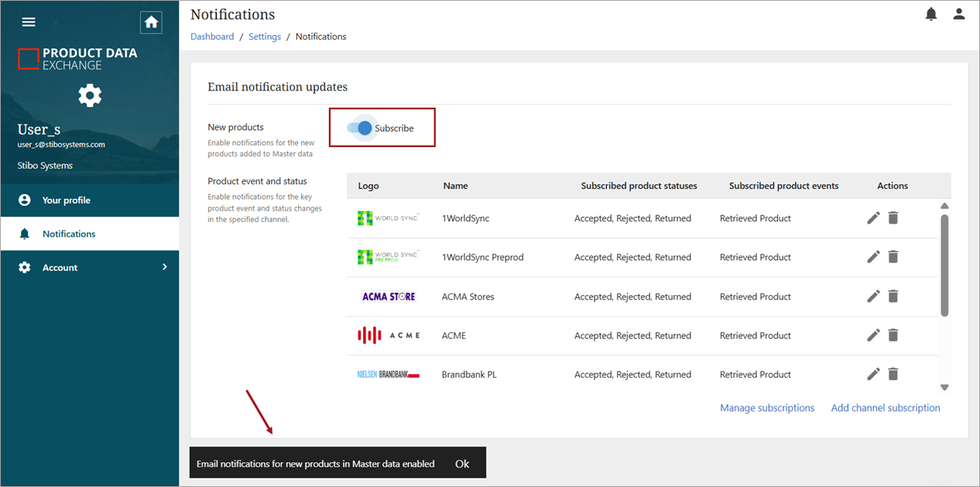Toggle the New products Subscribe switch

[x=360, y=129]
